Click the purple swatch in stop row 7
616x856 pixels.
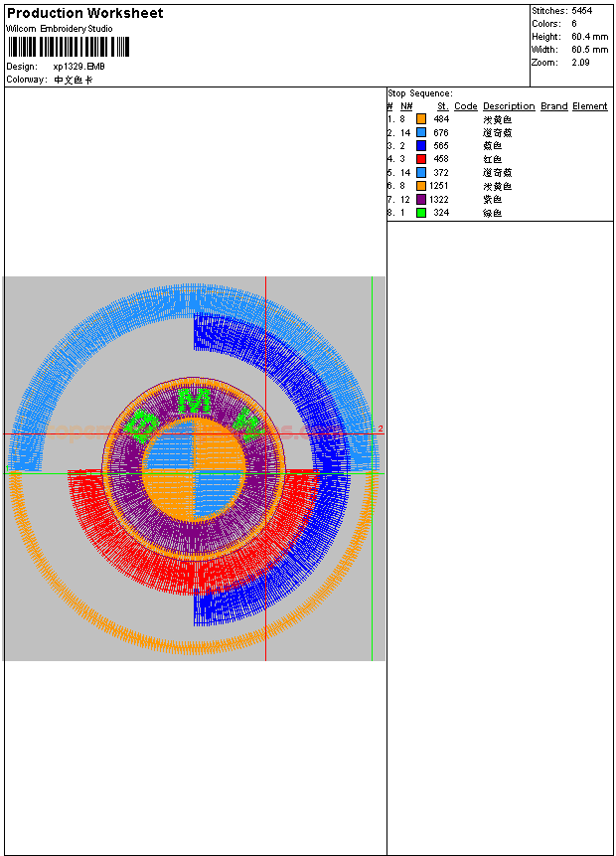point(420,199)
